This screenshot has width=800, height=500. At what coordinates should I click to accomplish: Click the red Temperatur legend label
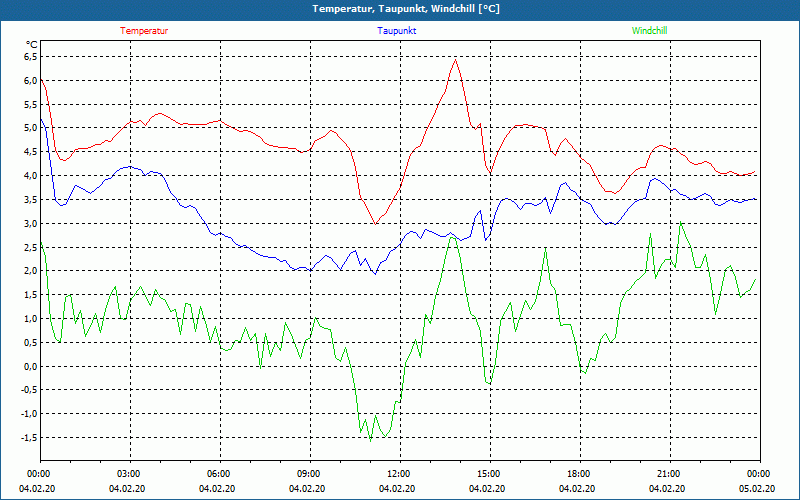click(x=144, y=31)
